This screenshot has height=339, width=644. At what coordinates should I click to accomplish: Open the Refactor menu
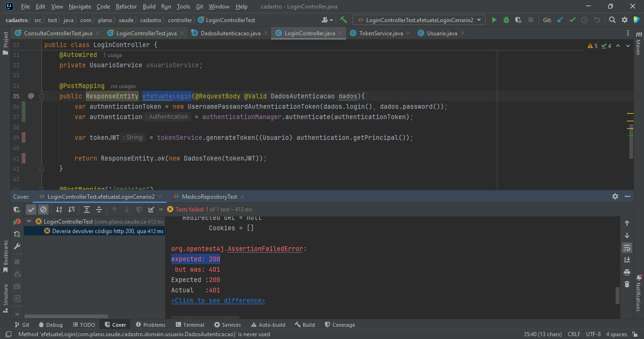(x=126, y=7)
